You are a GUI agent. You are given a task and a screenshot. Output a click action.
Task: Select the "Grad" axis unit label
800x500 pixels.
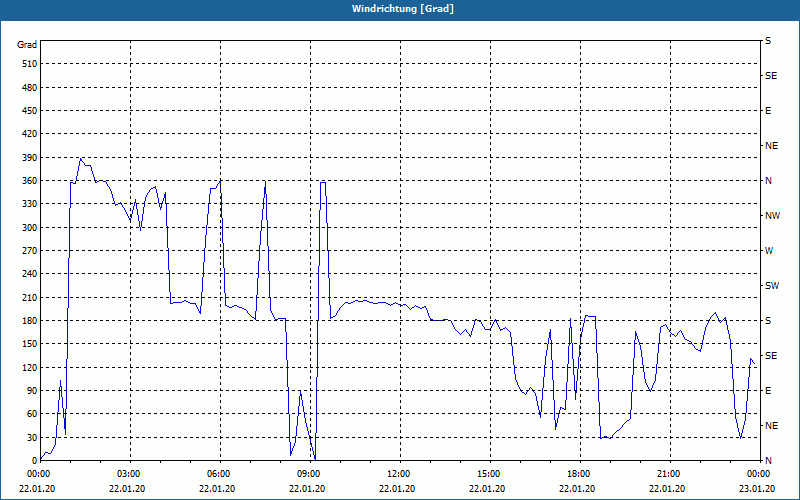click(x=27, y=45)
